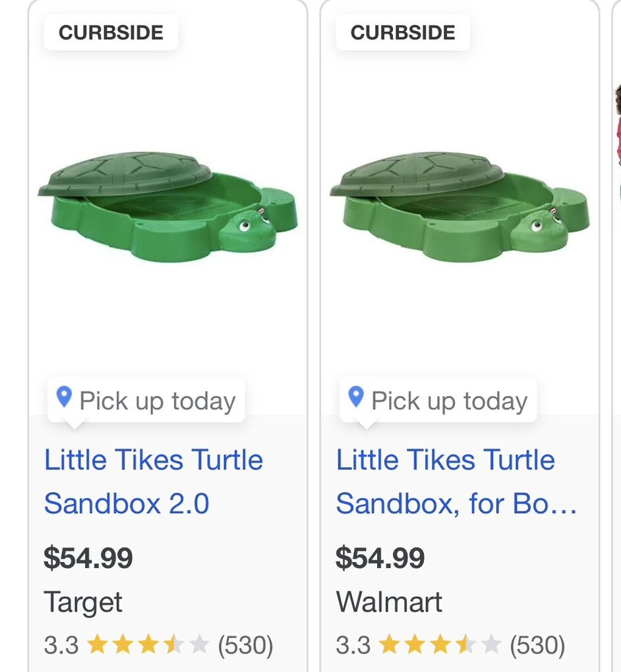The height and width of the screenshot is (672, 621).
Task: Click the star rating icons under Target
Action: tap(148, 646)
